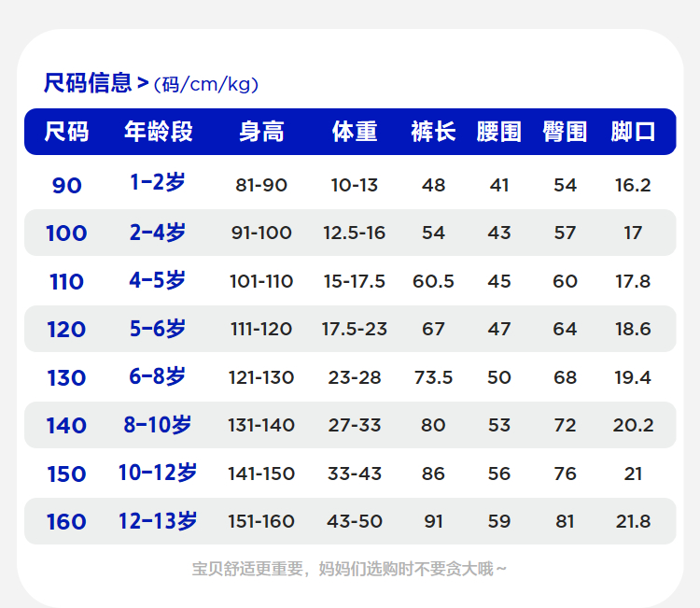Click the height value 121-130
The height and width of the screenshot is (608, 700).
(x=261, y=377)
